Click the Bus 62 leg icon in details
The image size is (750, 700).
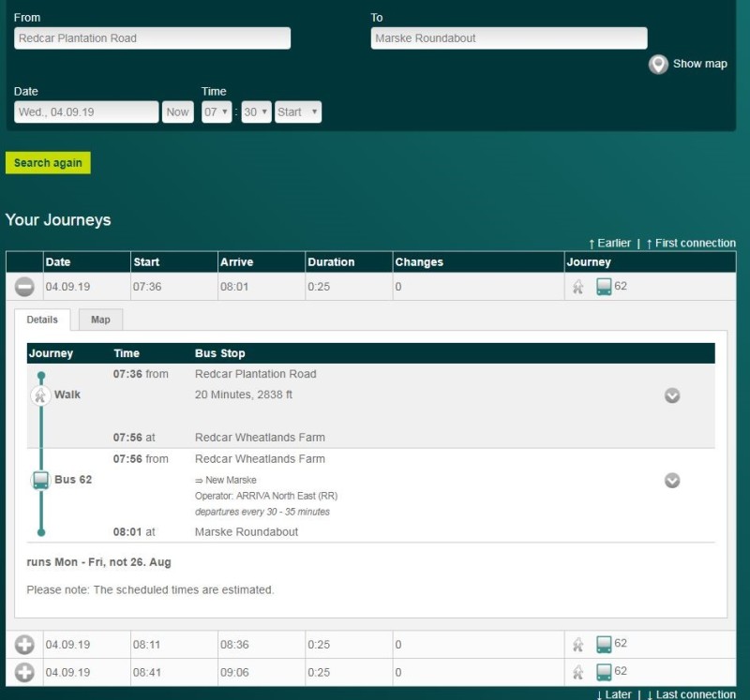pyautogui.click(x=40, y=480)
